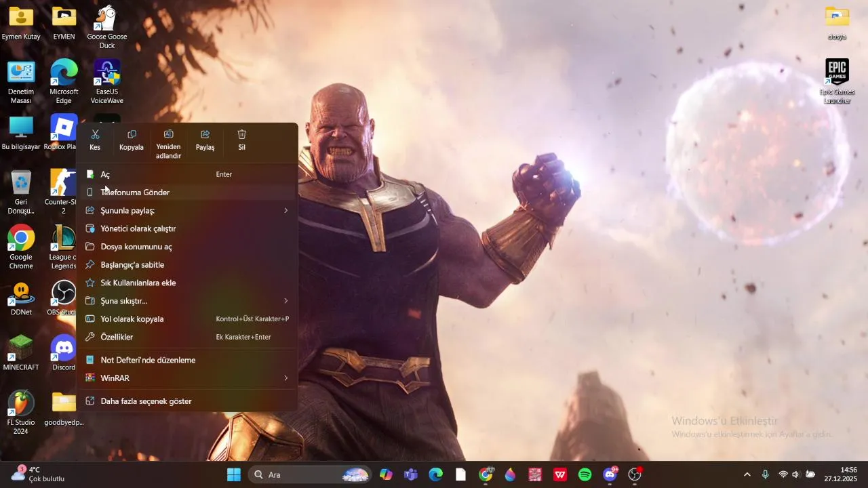Open the speaker volume tray icon
This screenshot has height=488, width=868.
pyautogui.click(x=796, y=474)
